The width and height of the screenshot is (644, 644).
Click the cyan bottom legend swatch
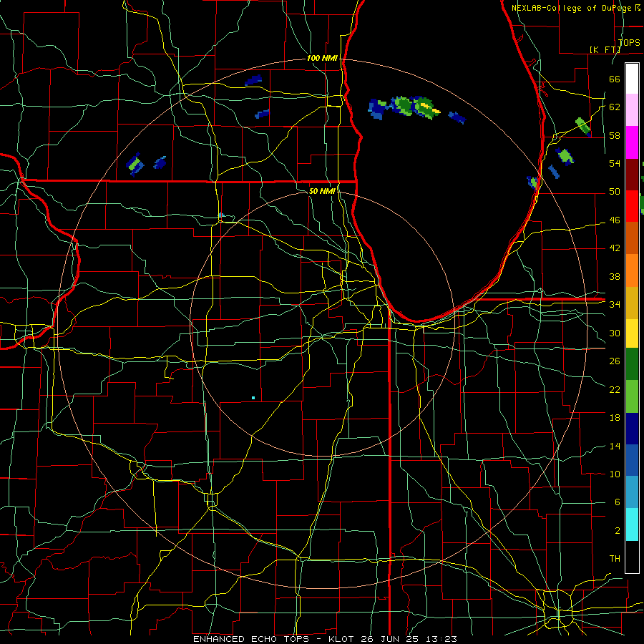coord(632,525)
